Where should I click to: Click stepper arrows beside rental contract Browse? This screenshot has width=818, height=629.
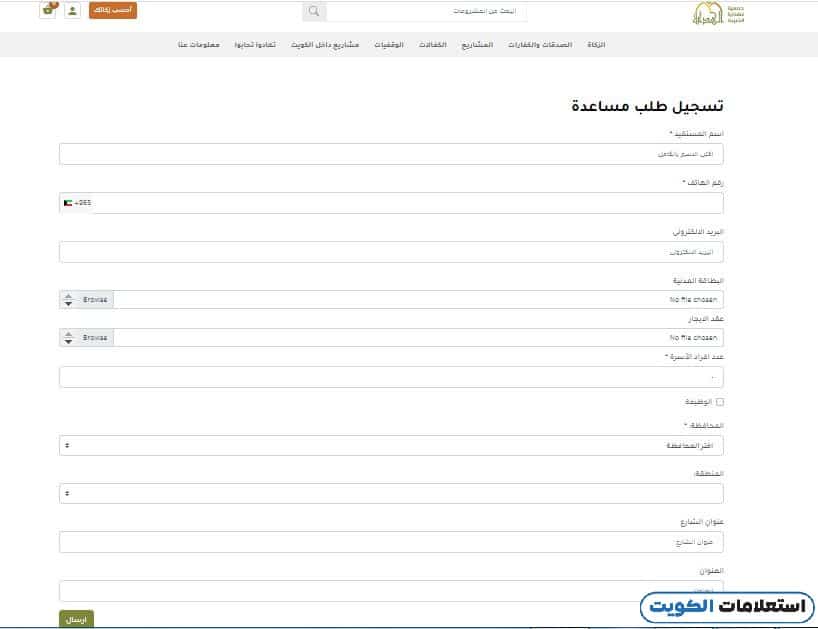coord(68,338)
